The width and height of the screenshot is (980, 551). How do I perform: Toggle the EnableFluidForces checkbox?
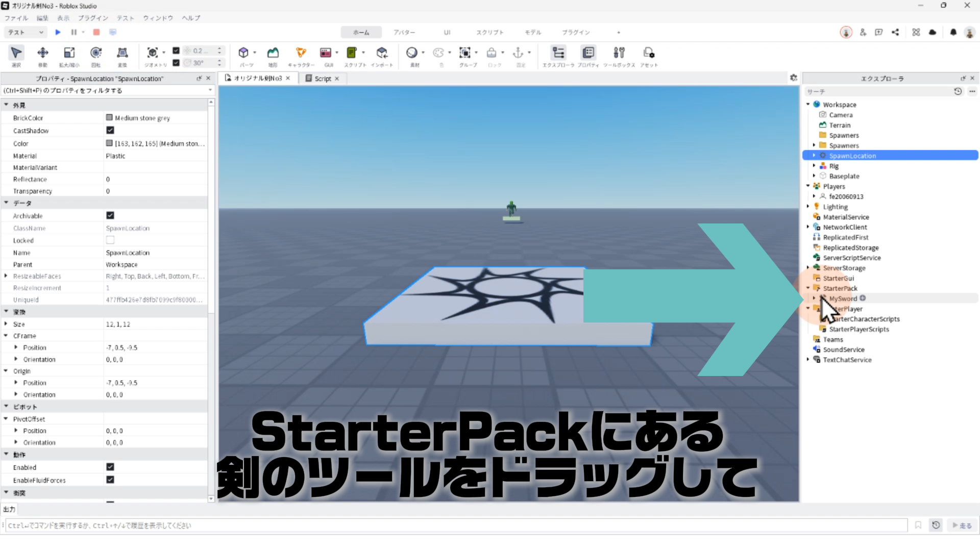point(110,480)
